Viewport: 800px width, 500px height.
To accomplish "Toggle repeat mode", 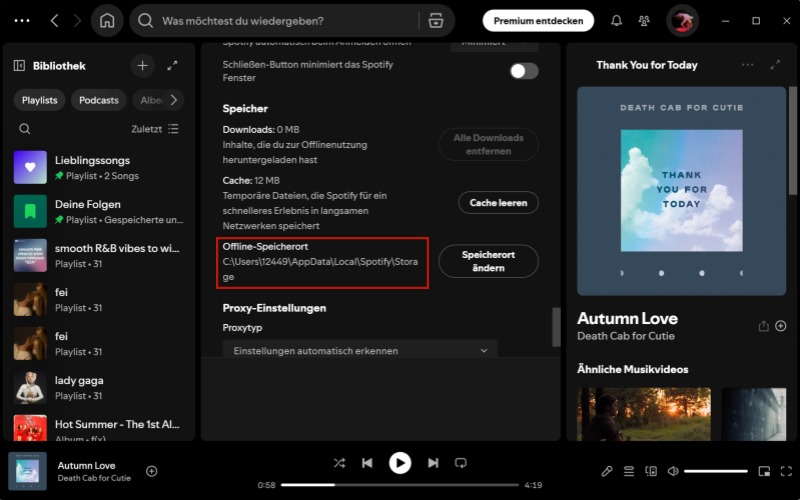I will pos(461,463).
